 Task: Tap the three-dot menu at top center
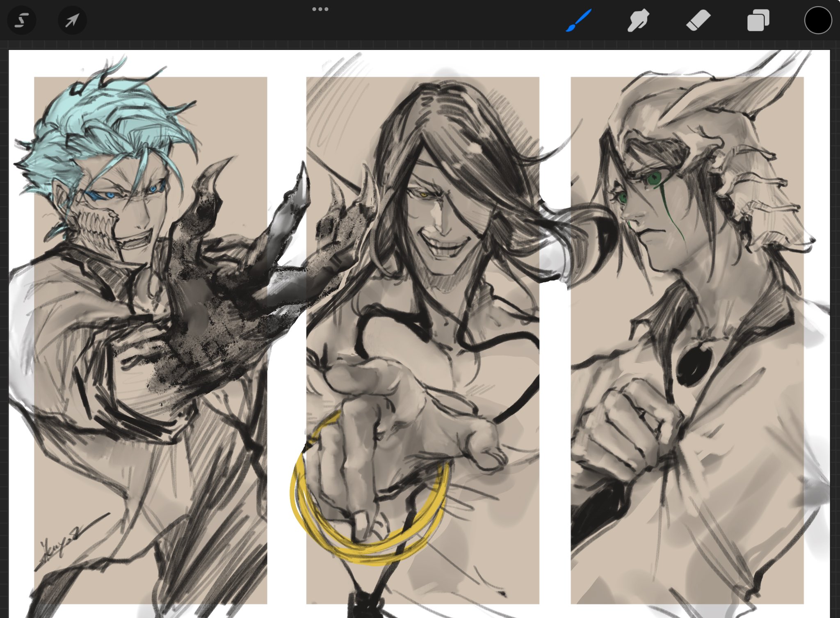(x=320, y=9)
